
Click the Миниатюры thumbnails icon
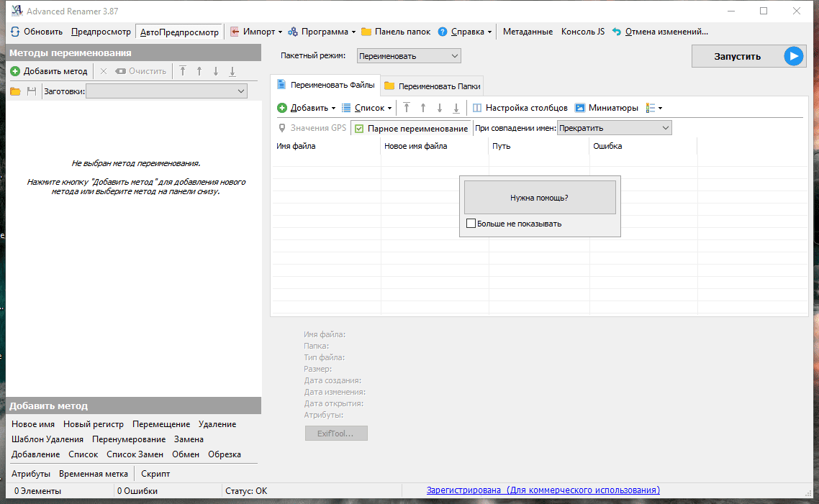coord(580,108)
